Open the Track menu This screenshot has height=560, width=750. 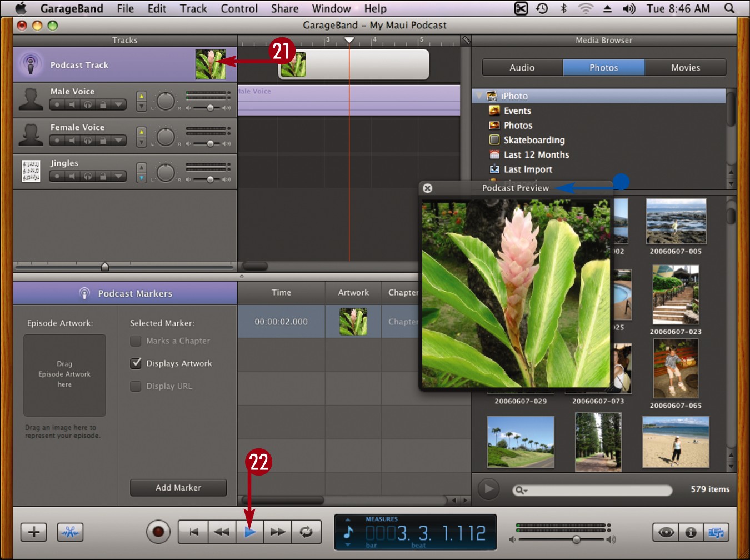[x=193, y=8]
